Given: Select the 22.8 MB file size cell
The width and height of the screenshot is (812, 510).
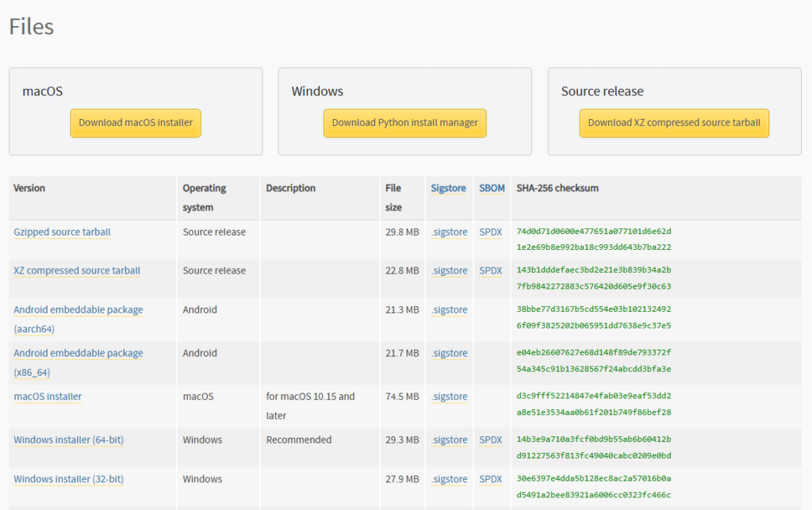Looking at the screenshot, I should (x=402, y=270).
